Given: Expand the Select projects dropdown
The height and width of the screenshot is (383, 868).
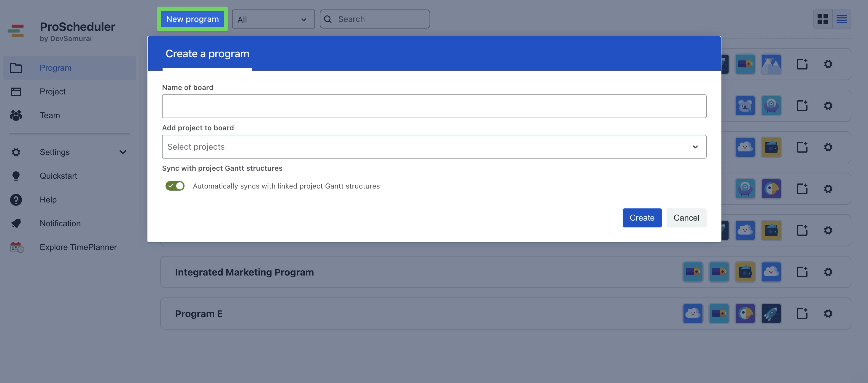Looking at the screenshot, I should (x=434, y=147).
